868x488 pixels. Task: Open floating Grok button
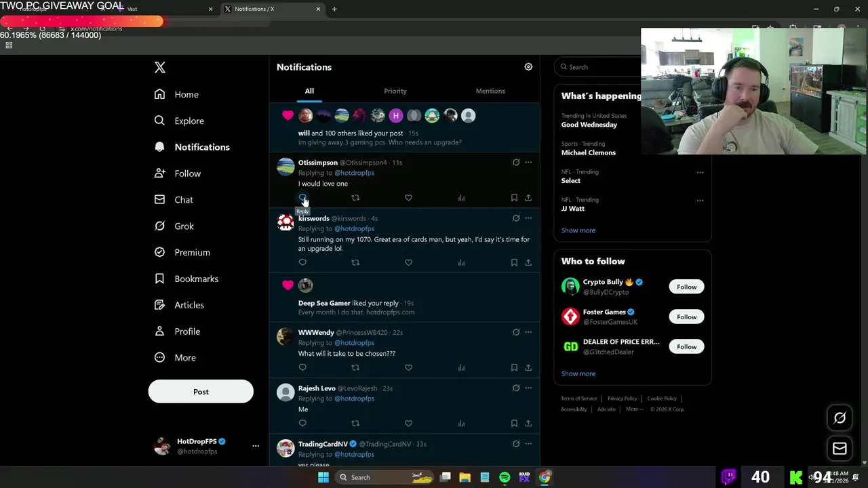click(x=840, y=418)
